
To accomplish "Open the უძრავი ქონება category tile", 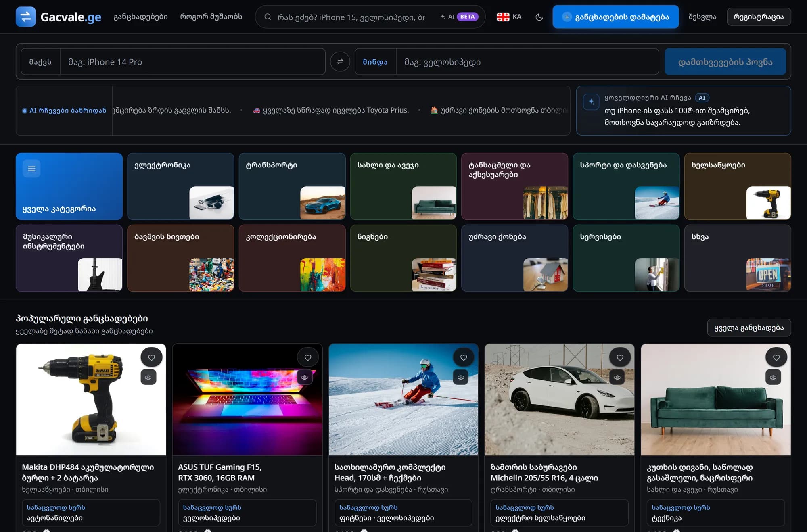I will 514,258.
